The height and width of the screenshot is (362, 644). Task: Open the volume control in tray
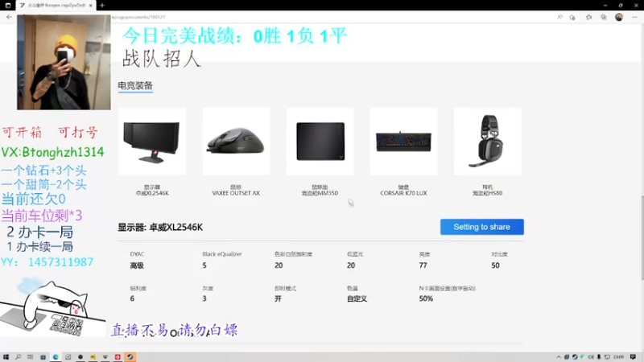tap(591, 357)
